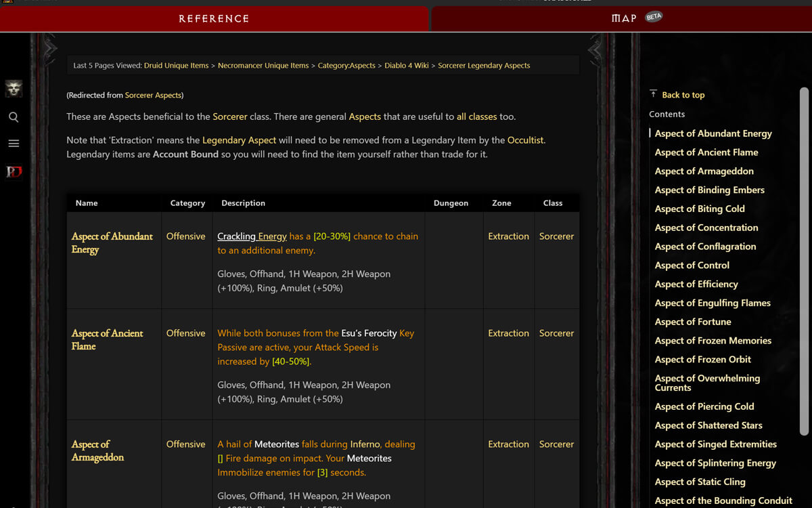
Task: Click Sorcerer class in the Armageddon row
Action: click(556, 444)
